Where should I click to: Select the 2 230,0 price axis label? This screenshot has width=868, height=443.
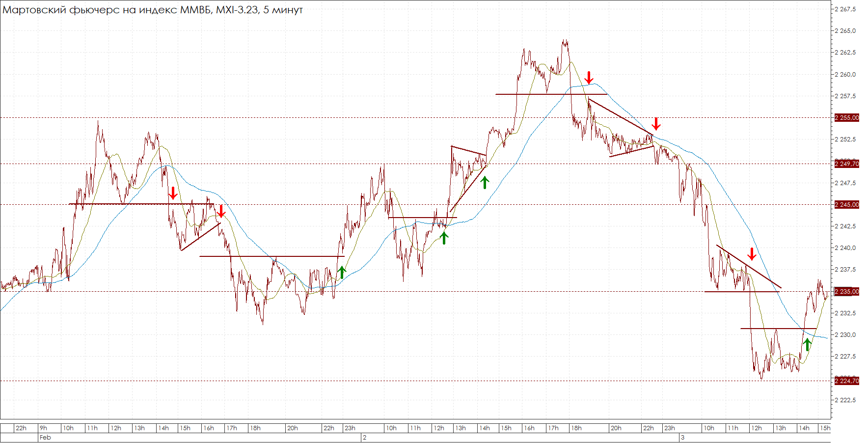845,335
